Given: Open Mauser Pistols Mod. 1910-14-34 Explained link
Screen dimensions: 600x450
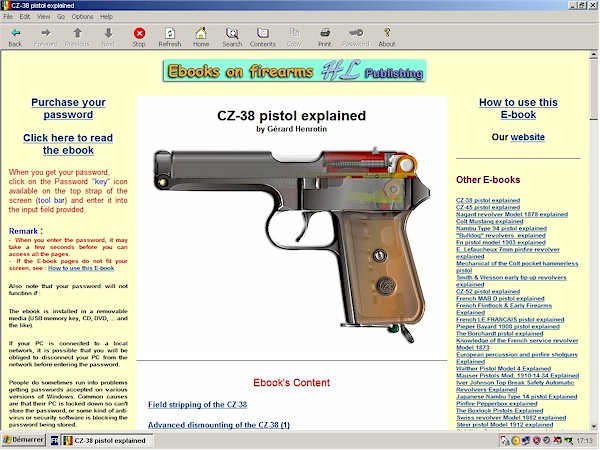Looking at the screenshot, I should click(x=518, y=376).
